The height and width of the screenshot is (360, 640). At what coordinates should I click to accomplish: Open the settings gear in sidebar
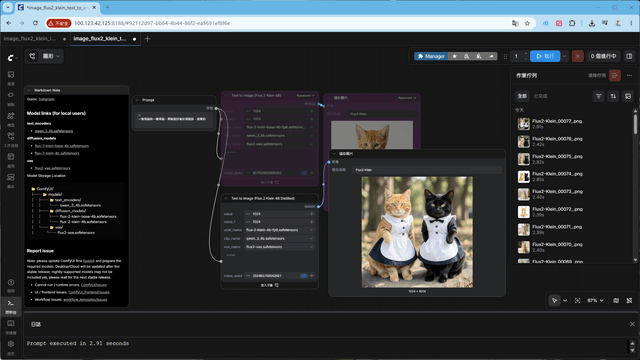pos(11,344)
